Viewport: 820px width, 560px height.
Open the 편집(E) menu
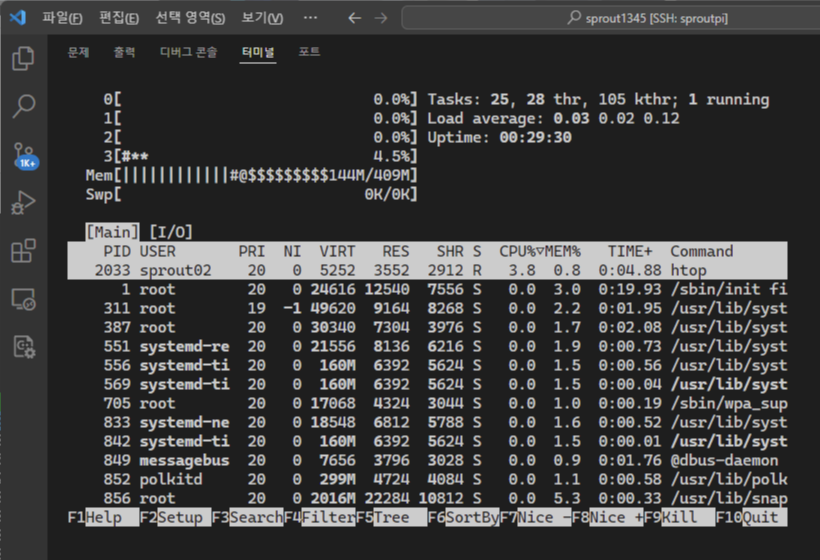(119, 18)
